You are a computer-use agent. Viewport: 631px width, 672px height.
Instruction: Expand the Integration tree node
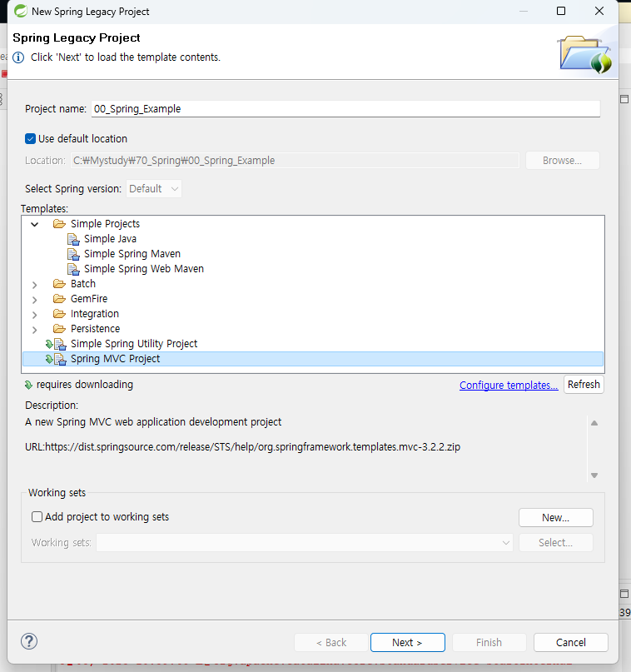tap(35, 315)
